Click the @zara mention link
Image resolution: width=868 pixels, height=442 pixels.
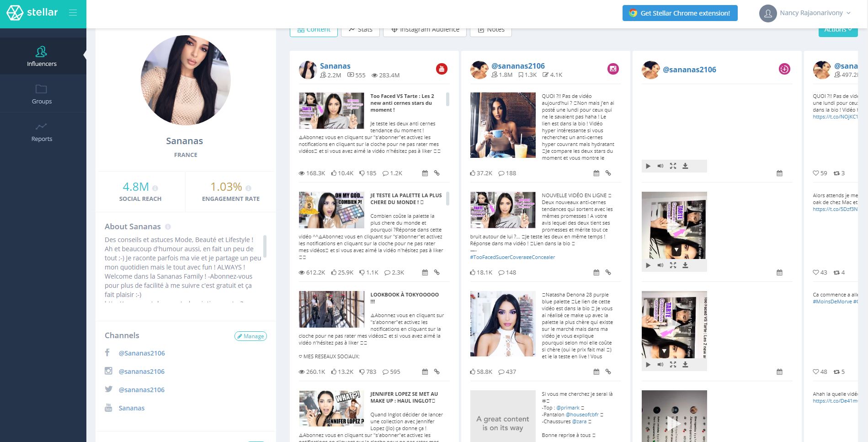pyautogui.click(x=579, y=421)
